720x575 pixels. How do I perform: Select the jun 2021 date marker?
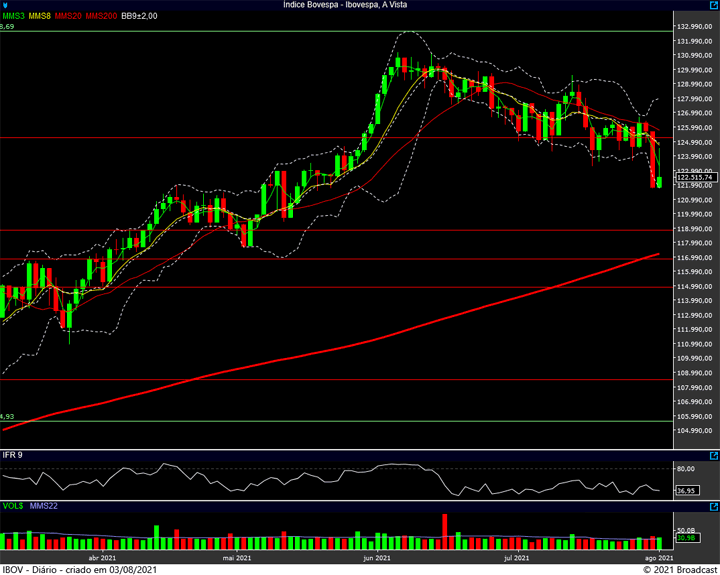pyautogui.click(x=377, y=558)
